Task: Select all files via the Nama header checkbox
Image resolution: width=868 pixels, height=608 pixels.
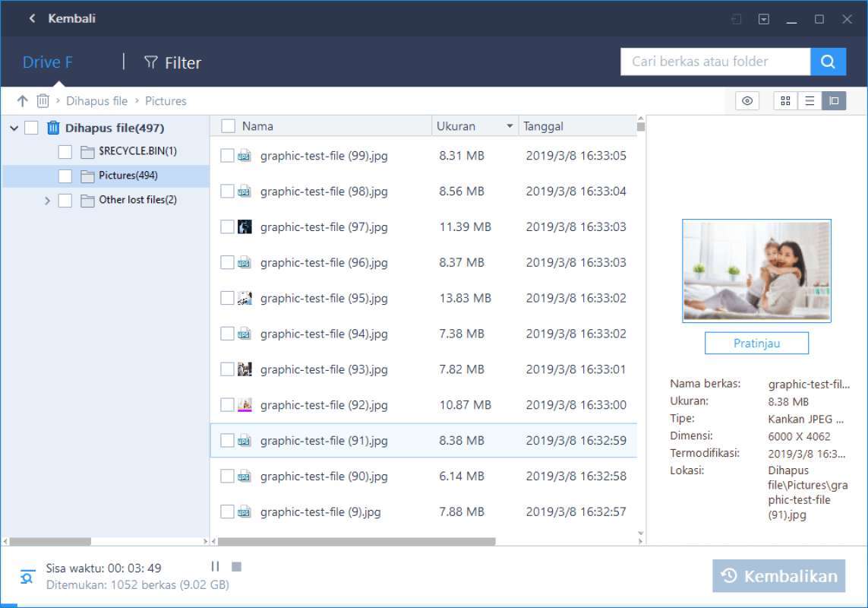Action: coord(227,125)
